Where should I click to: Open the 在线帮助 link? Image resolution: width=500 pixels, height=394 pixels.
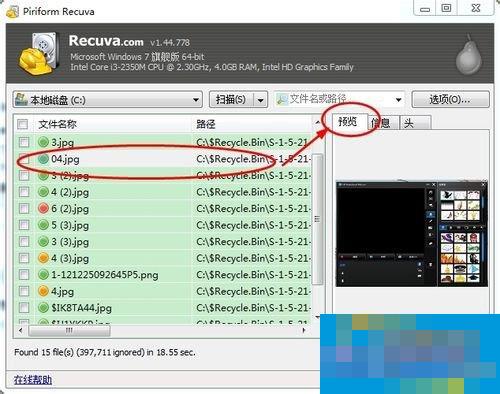33,380
